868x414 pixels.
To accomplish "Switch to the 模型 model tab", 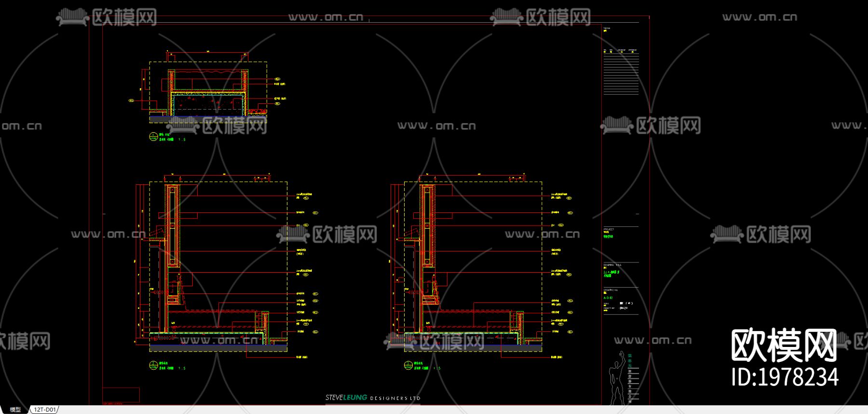I will [x=15, y=410].
